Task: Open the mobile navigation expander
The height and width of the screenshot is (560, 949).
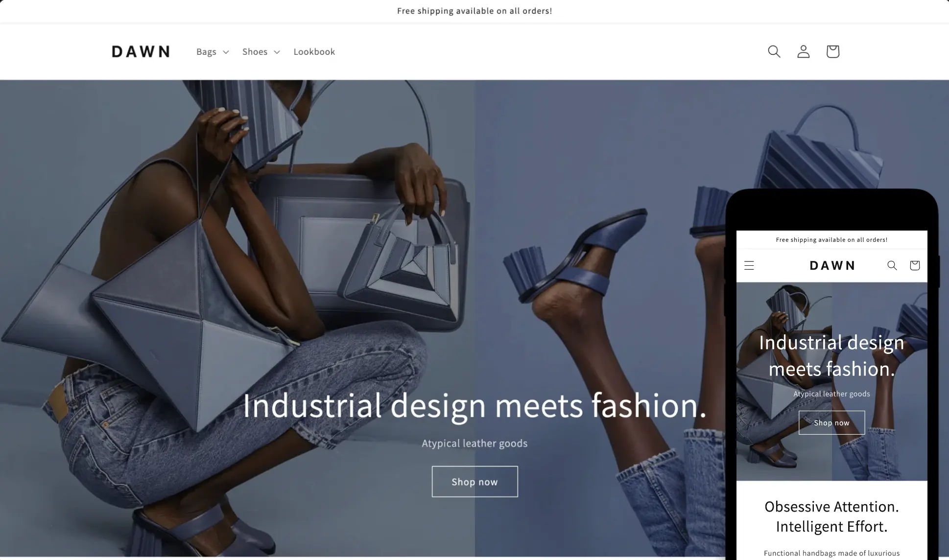Action: pos(749,265)
